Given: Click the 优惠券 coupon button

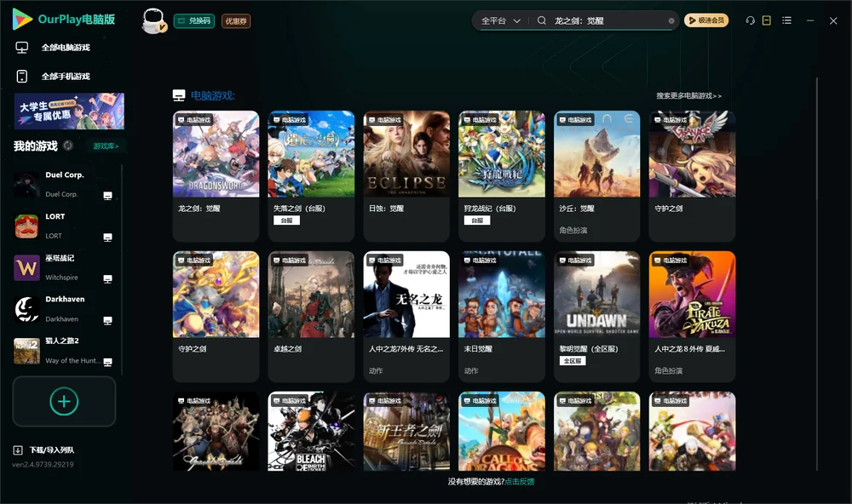Looking at the screenshot, I should tap(236, 21).
